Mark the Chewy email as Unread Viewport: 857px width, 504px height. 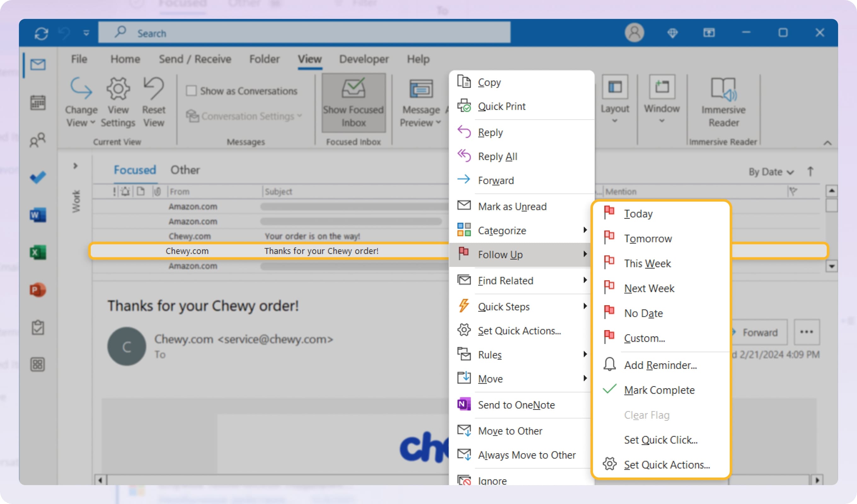tap(512, 206)
